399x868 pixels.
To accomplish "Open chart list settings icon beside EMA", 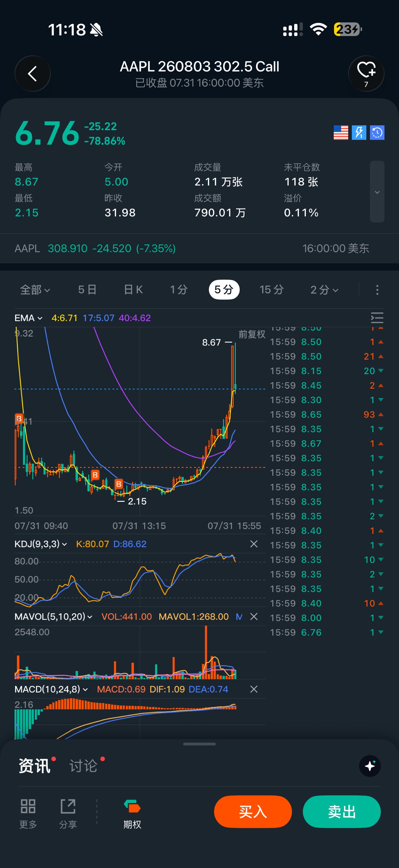I will (377, 318).
